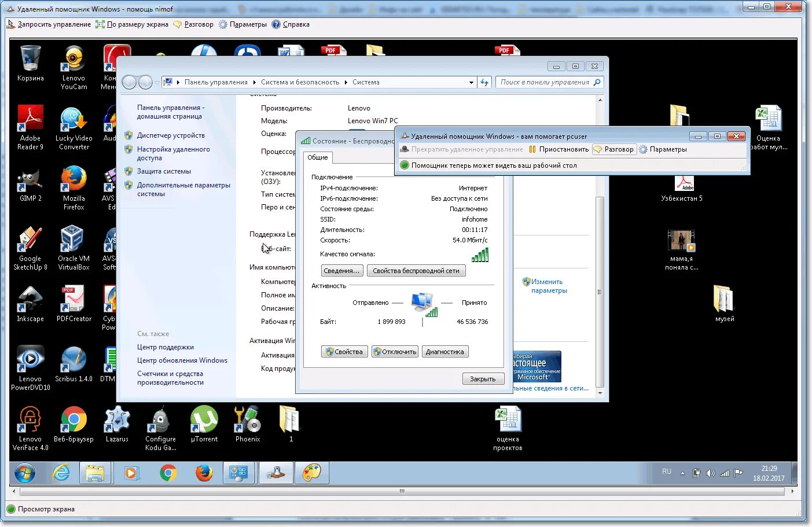Click the horizontal scrollbar of remote view

(x=402, y=491)
